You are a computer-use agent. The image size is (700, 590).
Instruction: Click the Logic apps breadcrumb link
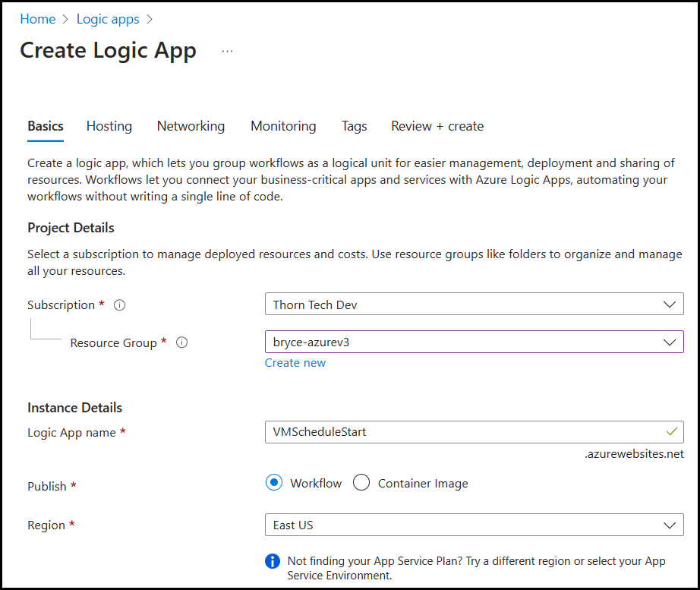[108, 19]
